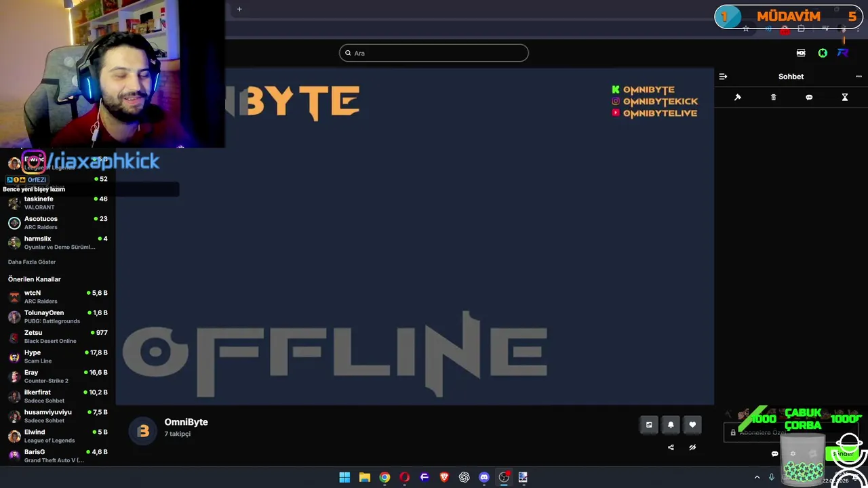
Task: Open the Eray recommended channel
Action: (58, 376)
